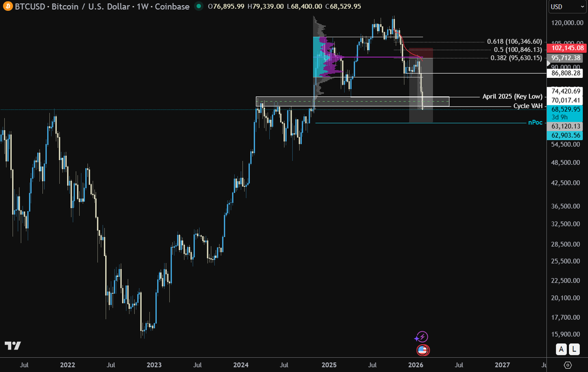Screen dimensions: 588x372
Task: Click the green market status dot
Action: tap(198, 7)
